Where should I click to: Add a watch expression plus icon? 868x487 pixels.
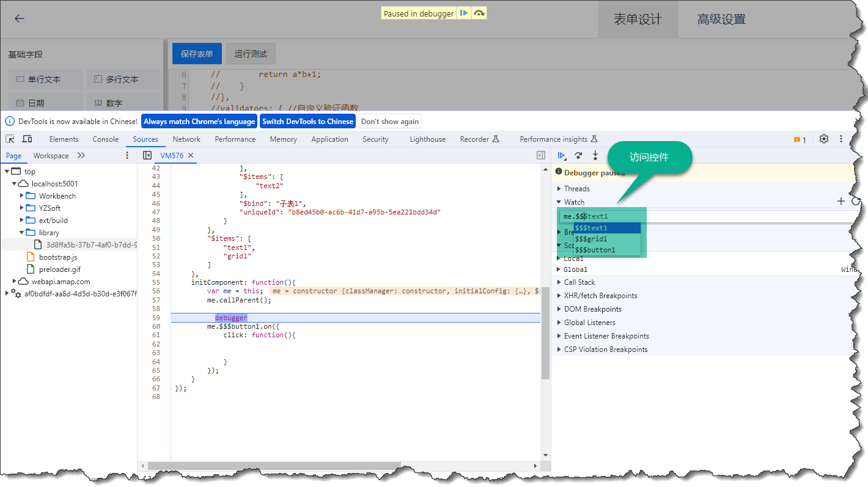point(841,201)
